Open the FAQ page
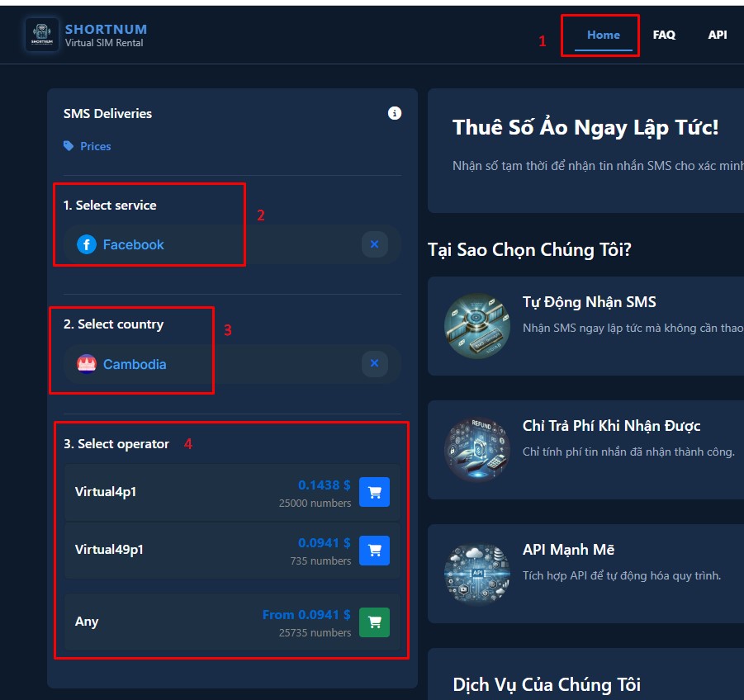This screenshot has height=700, width=744. click(664, 35)
